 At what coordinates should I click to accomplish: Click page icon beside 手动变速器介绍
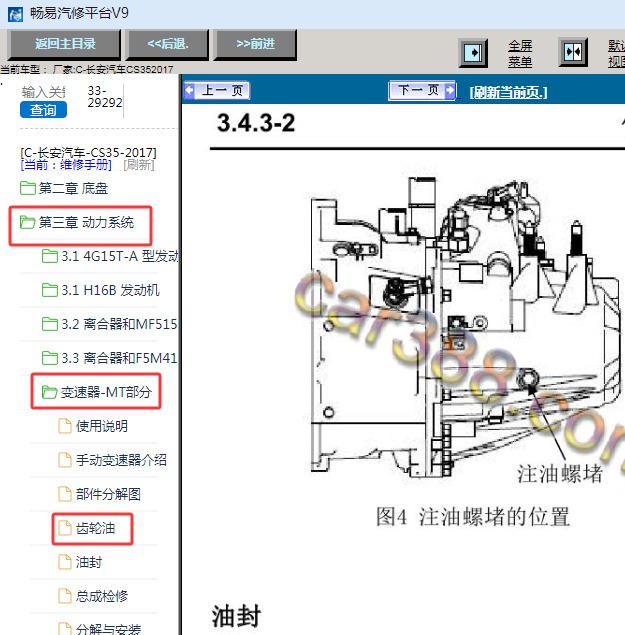pyautogui.click(x=65, y=460)
